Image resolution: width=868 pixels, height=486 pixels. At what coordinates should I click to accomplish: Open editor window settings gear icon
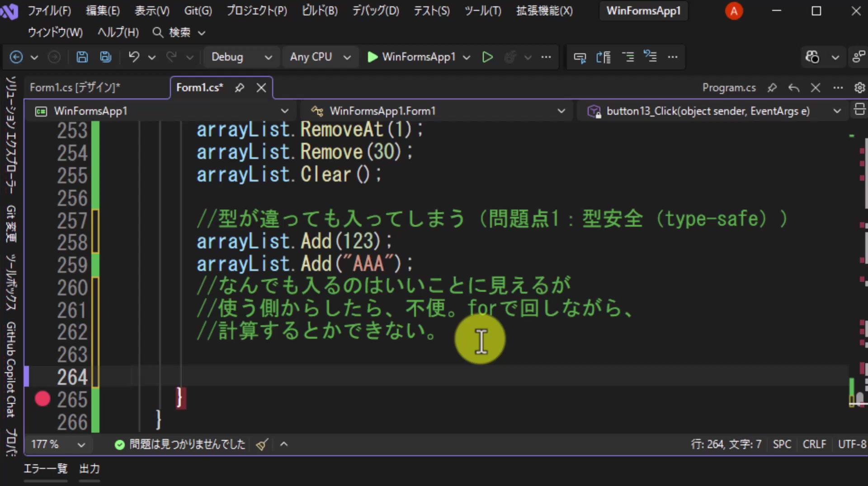click(860, 88)
